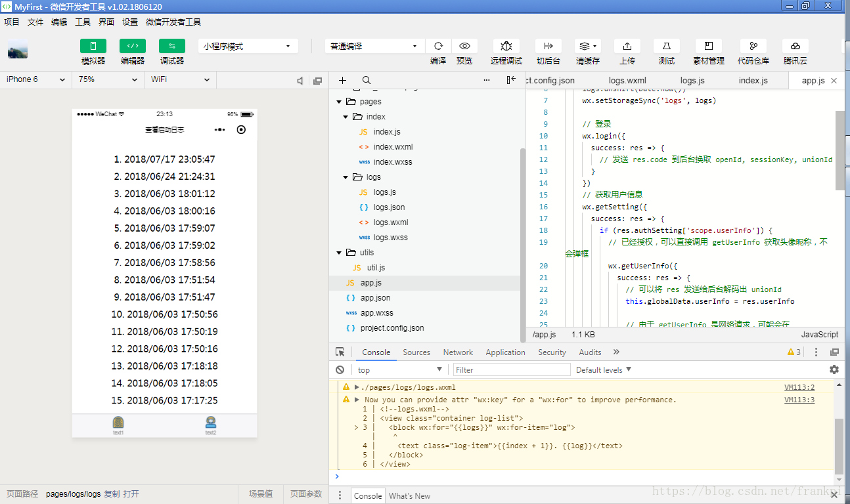Open index.wxml in file tree
The height and width of the screenshot is (504, 850).
[393, 147]
